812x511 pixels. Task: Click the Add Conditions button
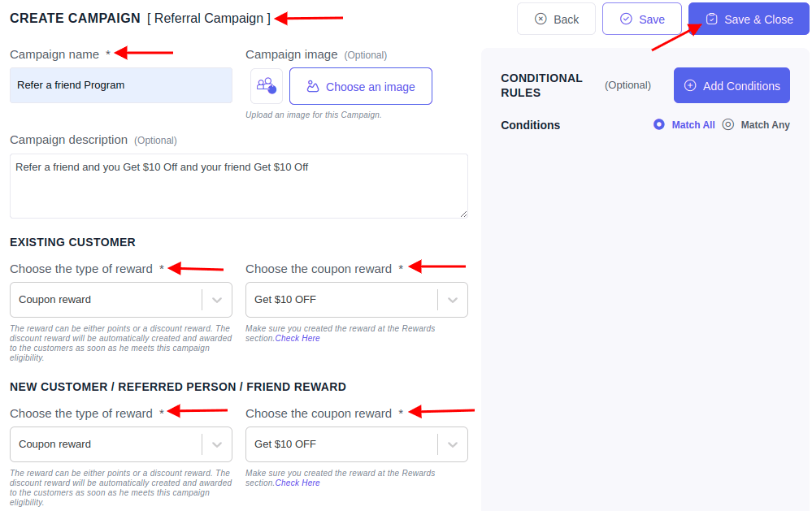pyautogui.click(x=731, y=85)
